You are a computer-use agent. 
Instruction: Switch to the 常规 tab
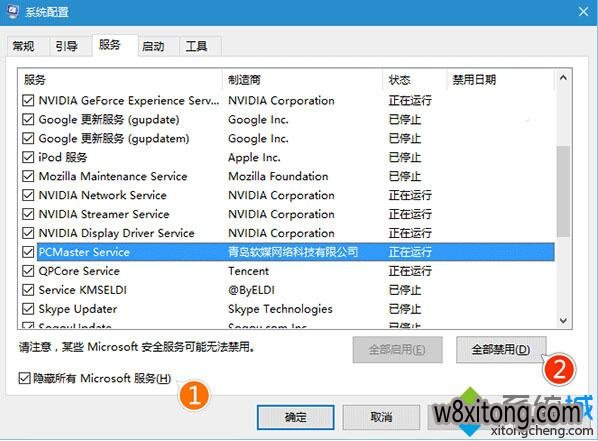(x=23, y=46)
